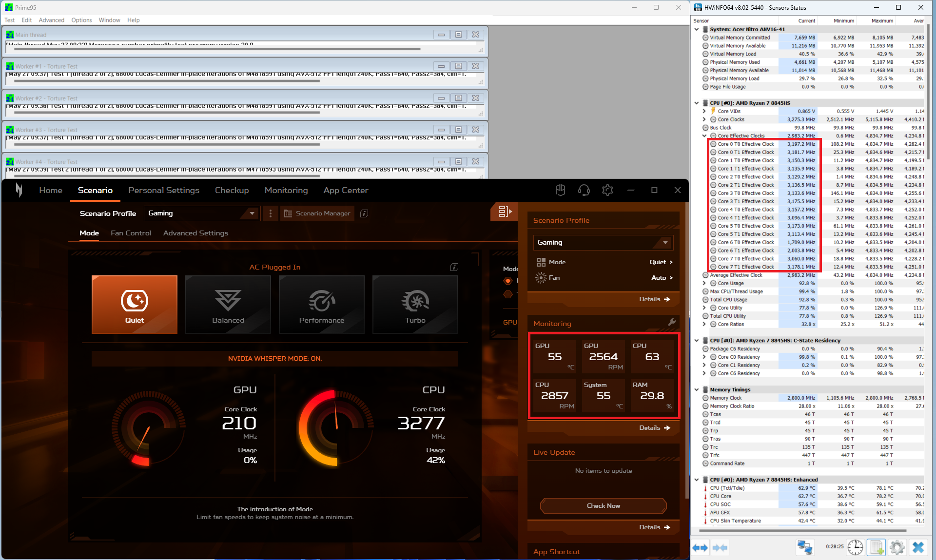Click HWiNFO horizontal scrollbar
Viewport: 936px width, 560px height.
pyautogui.click(x=802, y=530)
